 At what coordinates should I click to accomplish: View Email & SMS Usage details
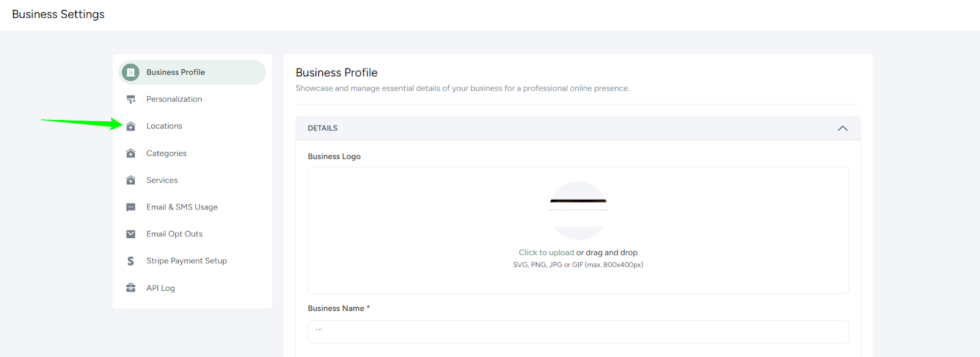tap(181, 206)
